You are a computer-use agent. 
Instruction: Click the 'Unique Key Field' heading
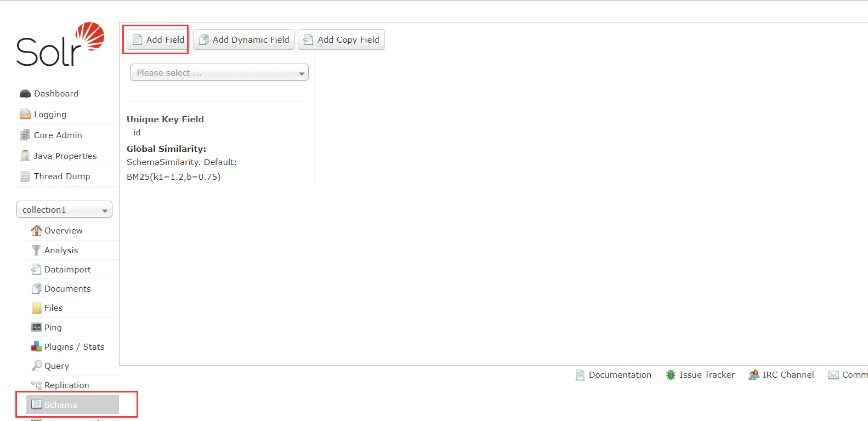click(x=165, y=119)
